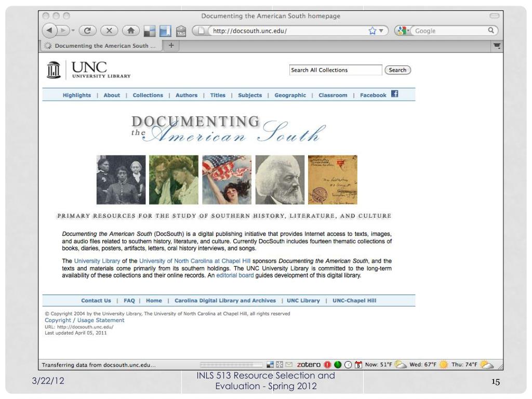Open a new tab with the plus button
Image resolution: width=532 pixels, height=399 pixels.
[171, 46]
